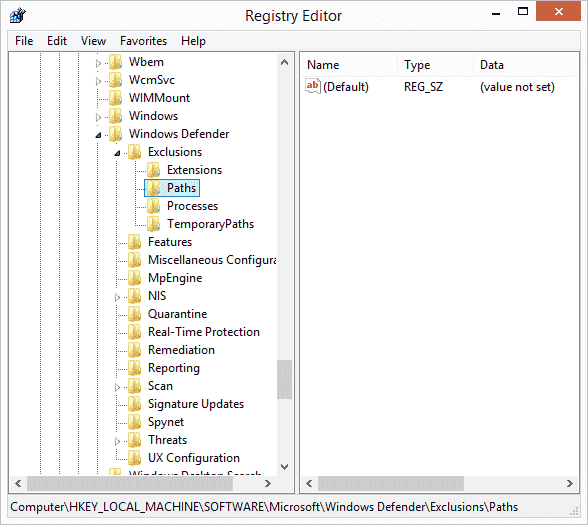Image resolution: width=588 pixels, height=525 pixels.
Task: Click the Wbem folder icon
Action: [116, 62]
